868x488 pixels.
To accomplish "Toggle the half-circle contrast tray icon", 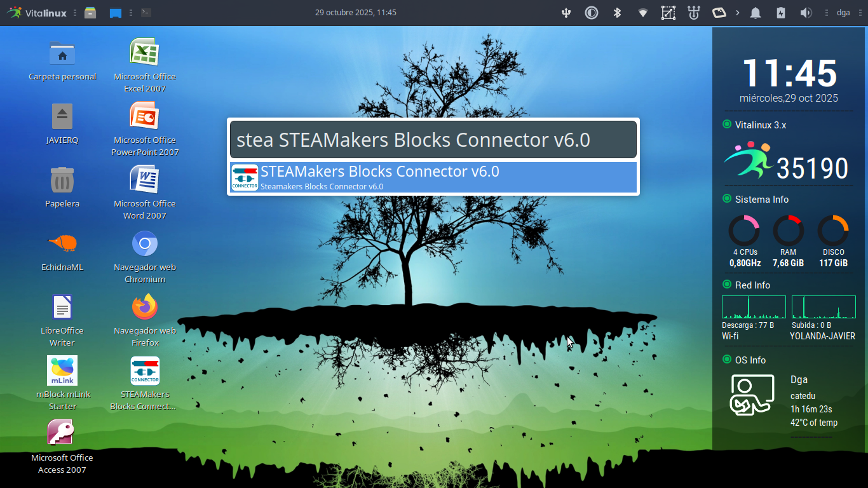I will 592,13.
